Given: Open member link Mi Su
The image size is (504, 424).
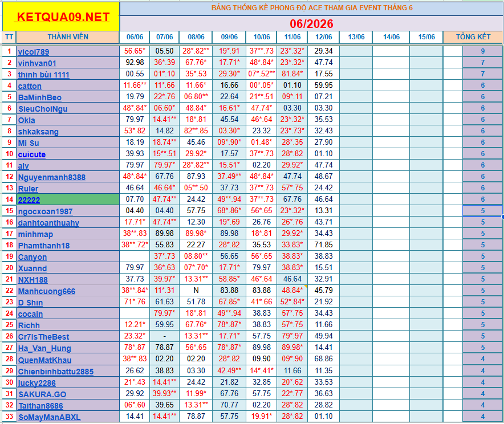Looking at the screenshot, I should coord(29,143).
